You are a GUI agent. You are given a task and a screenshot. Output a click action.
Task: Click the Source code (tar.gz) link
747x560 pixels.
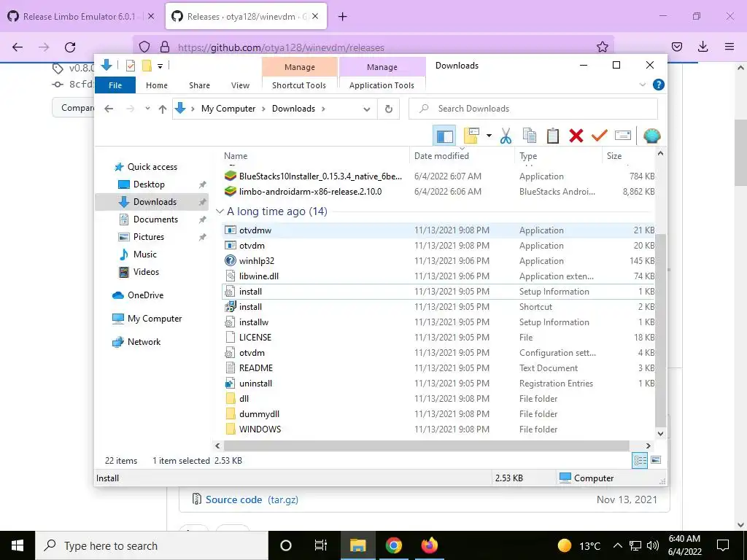coord(252,499)
